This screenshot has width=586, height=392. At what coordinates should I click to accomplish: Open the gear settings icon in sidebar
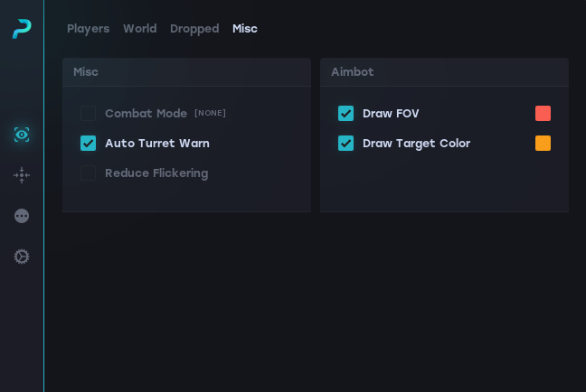[x=22, y=257]
